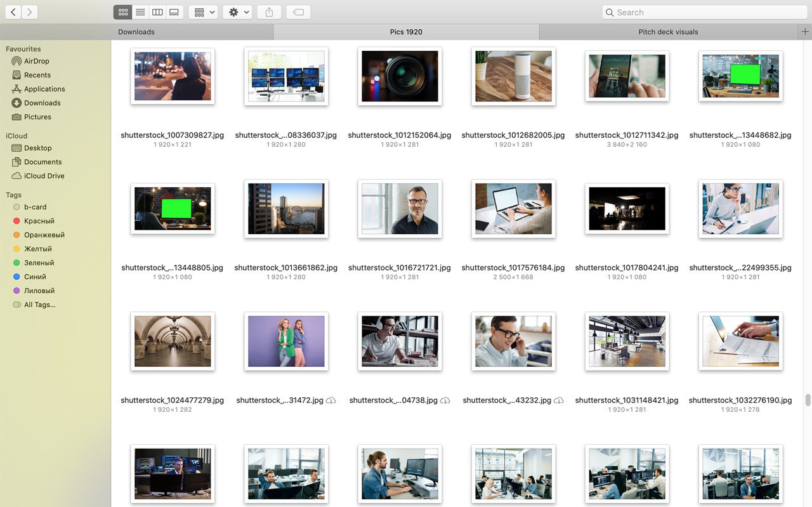Switch to list view in toolbar

coord(140,12)
